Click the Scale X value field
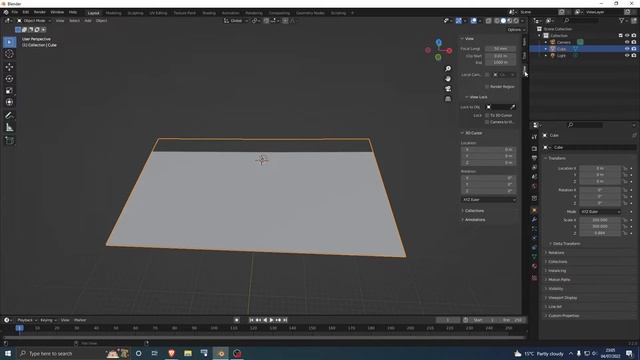Viewport: 640px width, 360px height. tap(600, 220)
